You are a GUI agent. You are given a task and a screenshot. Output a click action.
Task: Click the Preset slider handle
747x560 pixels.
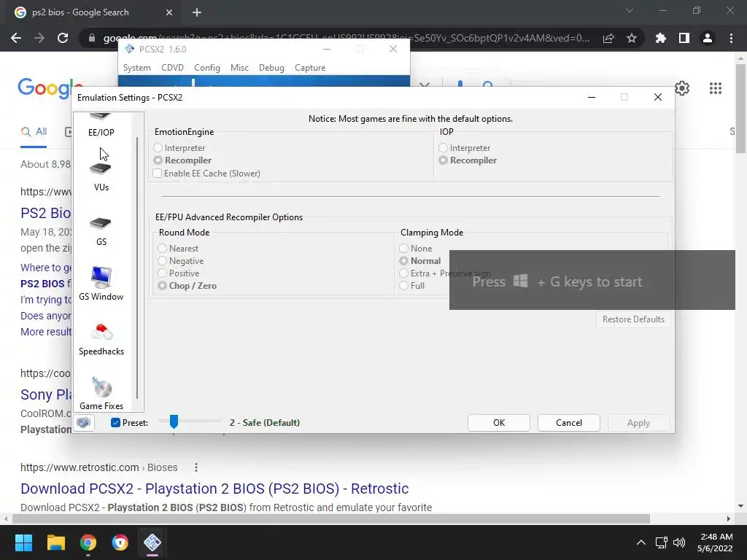174,422
